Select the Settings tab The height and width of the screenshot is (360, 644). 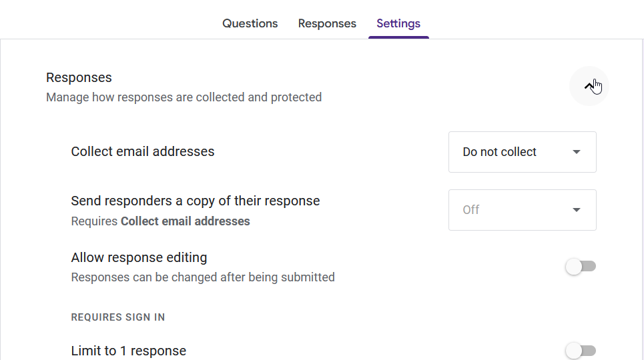tap(398, 23)
